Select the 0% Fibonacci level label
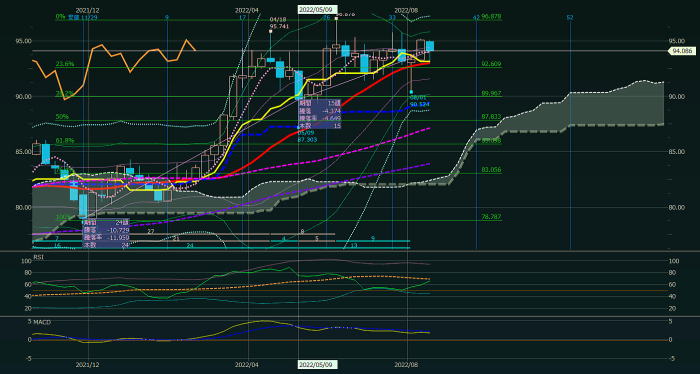The image size is (700, 374). [60, 17]
